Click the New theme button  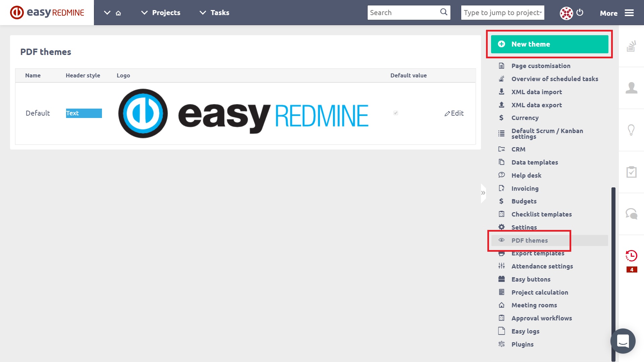coord(549,44)
